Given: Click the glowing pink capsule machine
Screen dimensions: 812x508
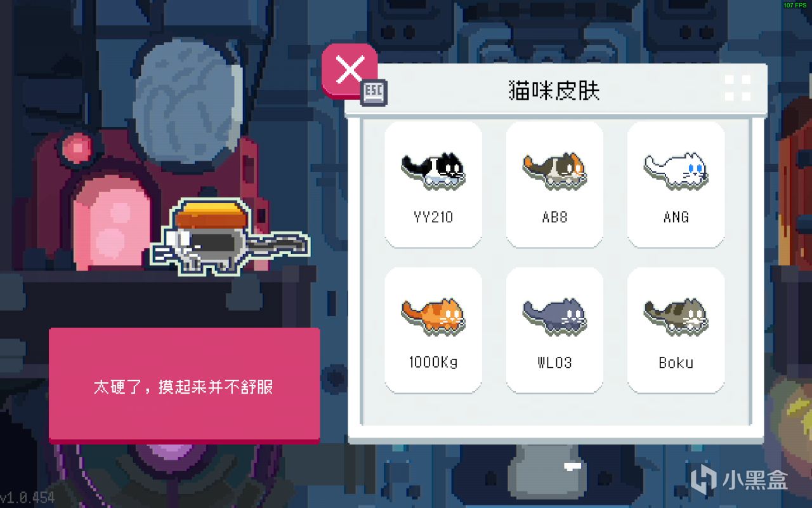Looking at the screenshot, I should click(112, 220).
